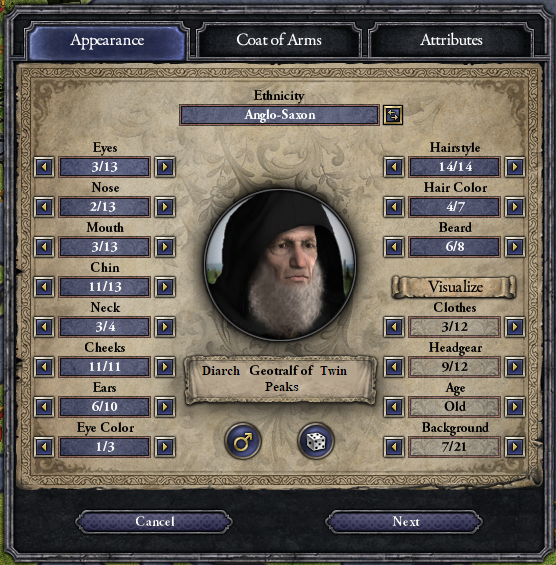Screen dimensions: 556x565
Task: Click the Visualize scroll button
Action: click(x=454, y=287)
